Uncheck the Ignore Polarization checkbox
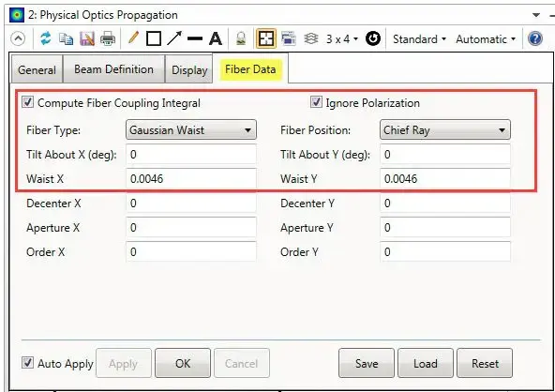Image resolution: width=555 pixels, height=392 pixels. [x=316, y=102]
